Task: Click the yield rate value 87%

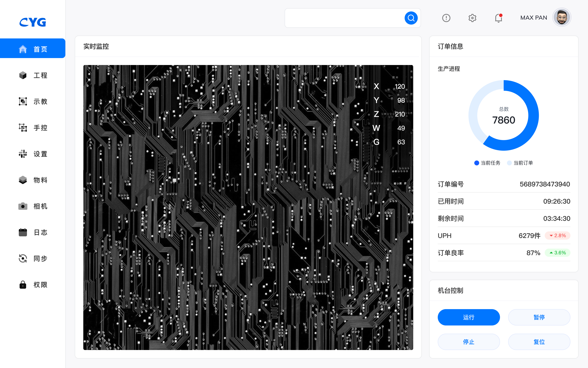Action: point(533,253)
